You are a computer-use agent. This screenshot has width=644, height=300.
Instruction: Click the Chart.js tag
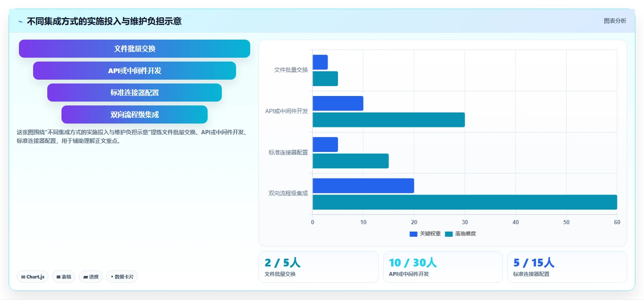[x=33, y=277]
